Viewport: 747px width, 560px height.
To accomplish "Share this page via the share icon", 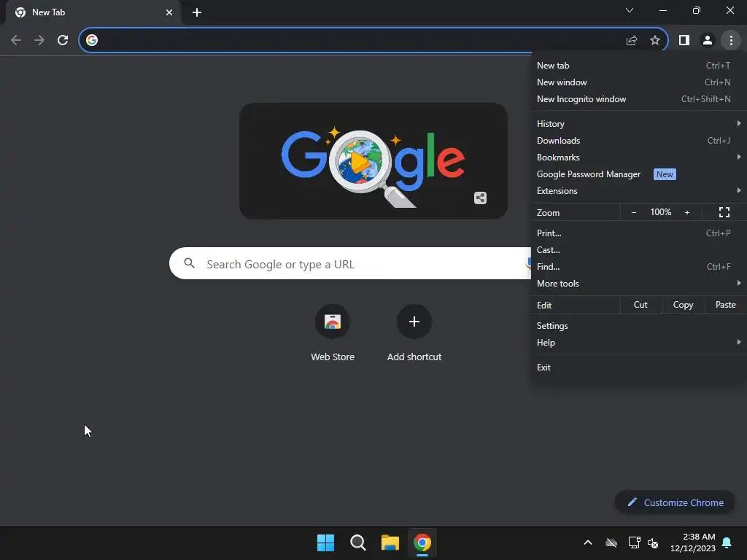I will pyautogui.click(x=632, y=41).
